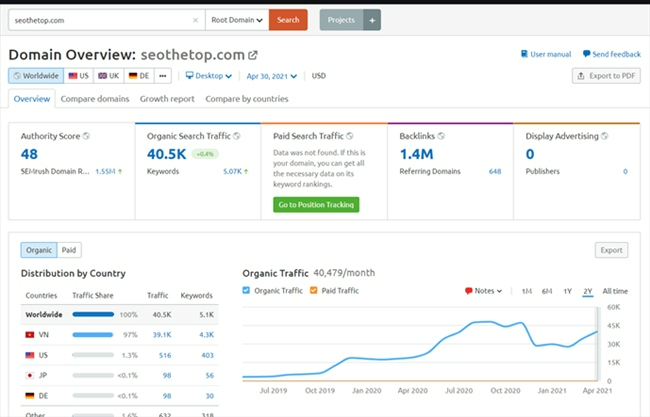Viewport: 650px width, 417px height.
Task: Uncheck the Paid Traffic checkbox
Action: (x=314, y=290)
